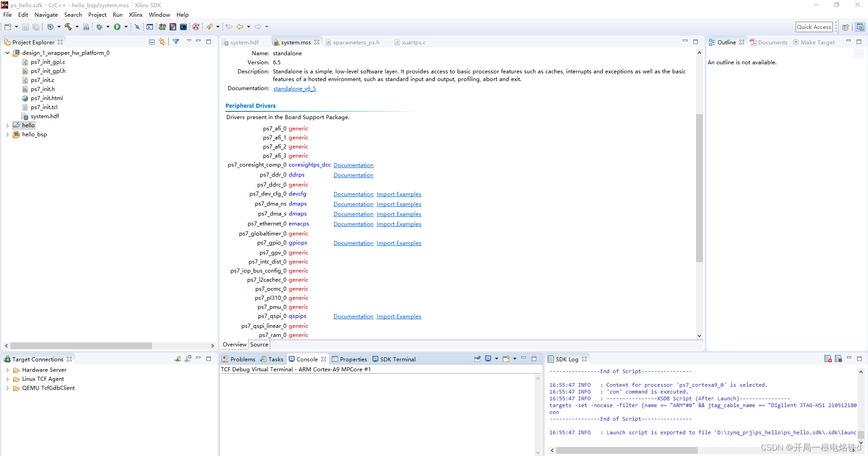Open the standalone_v6_5 documentation link
This screenshot has width=868, height=456.
pyautogui.click(x=295, y=89)
